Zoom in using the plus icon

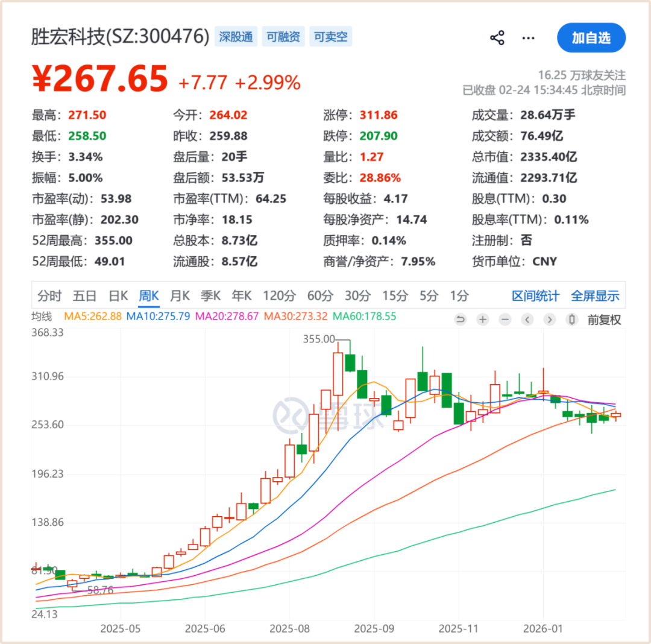pos(482,320)
